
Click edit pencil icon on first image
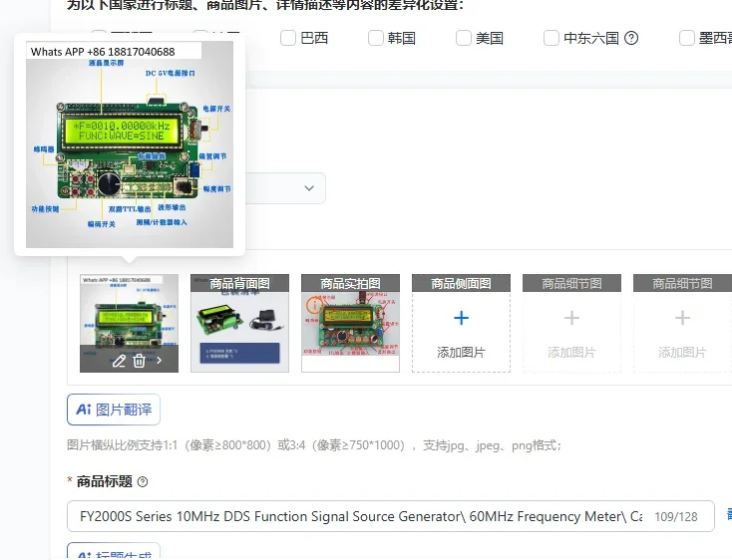click(x=119, y=361)
